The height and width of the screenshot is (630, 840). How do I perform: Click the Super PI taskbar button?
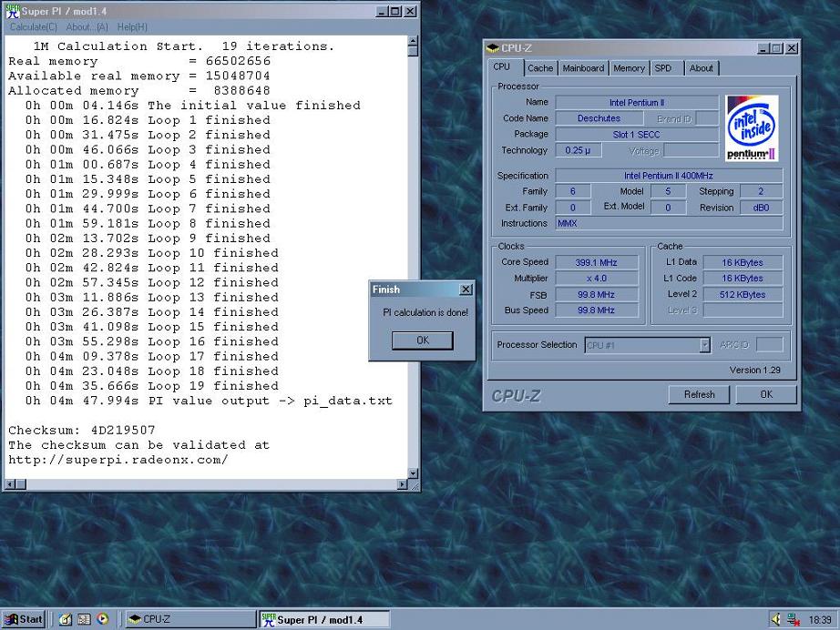pyautogui.click(x=324, y=619)
